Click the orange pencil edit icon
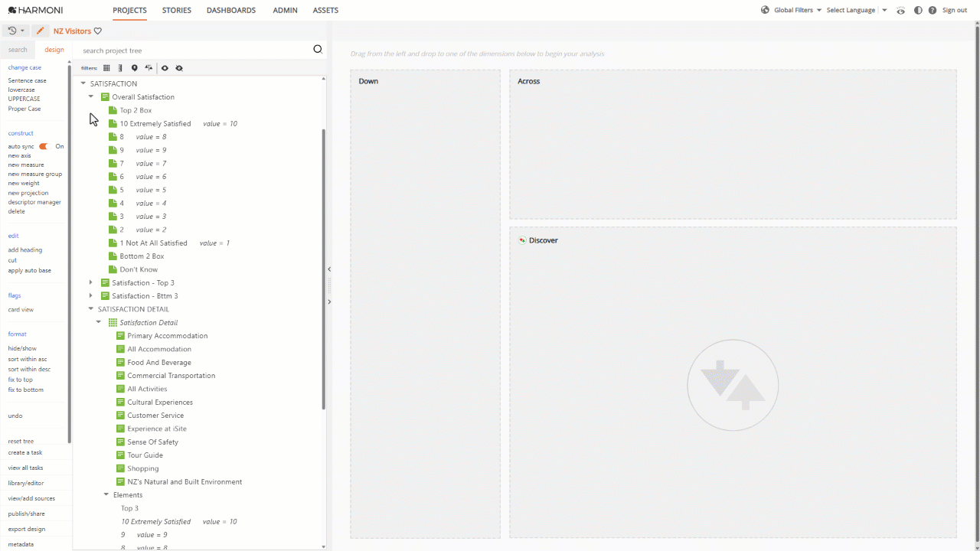The image size is (980, 551). [x=41, y=31]
